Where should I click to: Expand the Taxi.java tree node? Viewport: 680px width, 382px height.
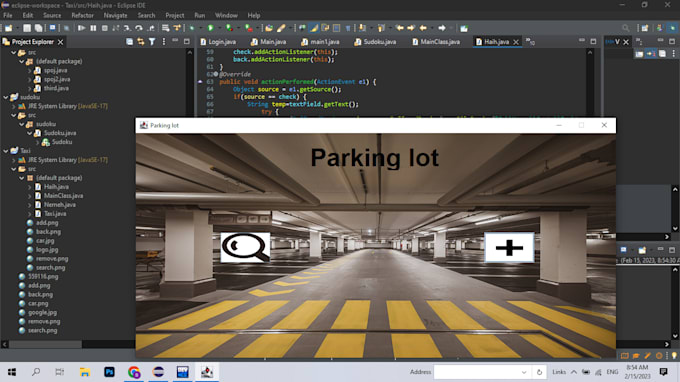click(29, 214)
